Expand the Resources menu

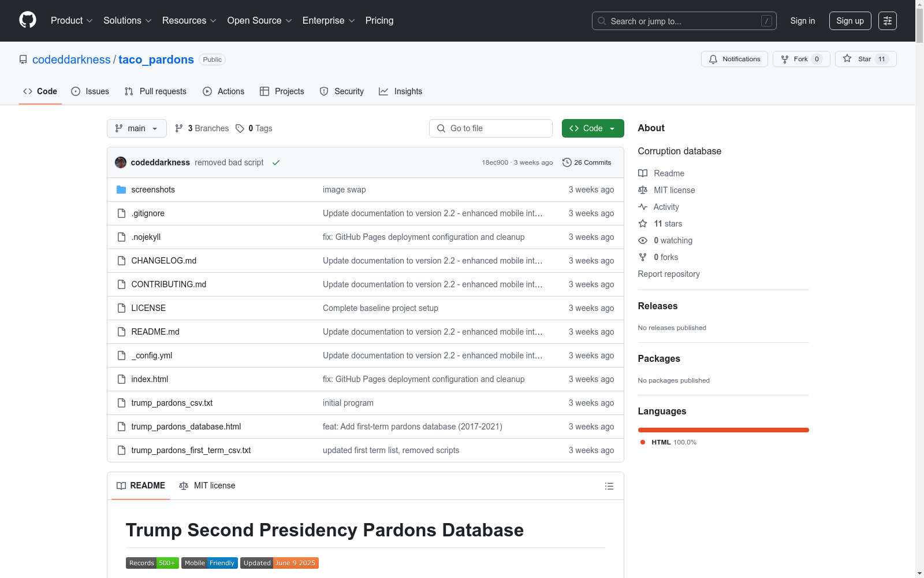(x=189, y=21)
